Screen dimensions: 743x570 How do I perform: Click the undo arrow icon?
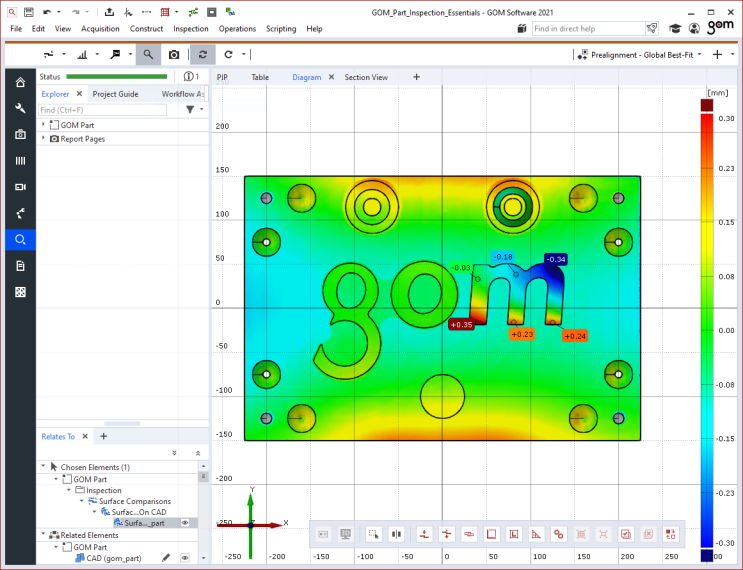[47, 12]
